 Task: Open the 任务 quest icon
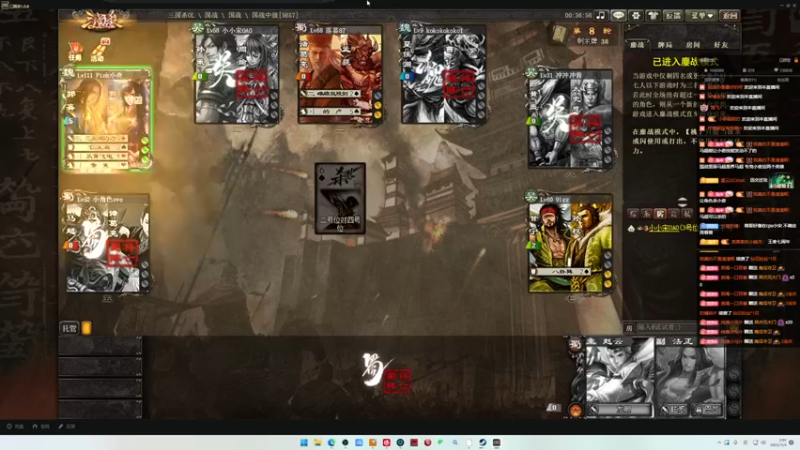(75, 51)
